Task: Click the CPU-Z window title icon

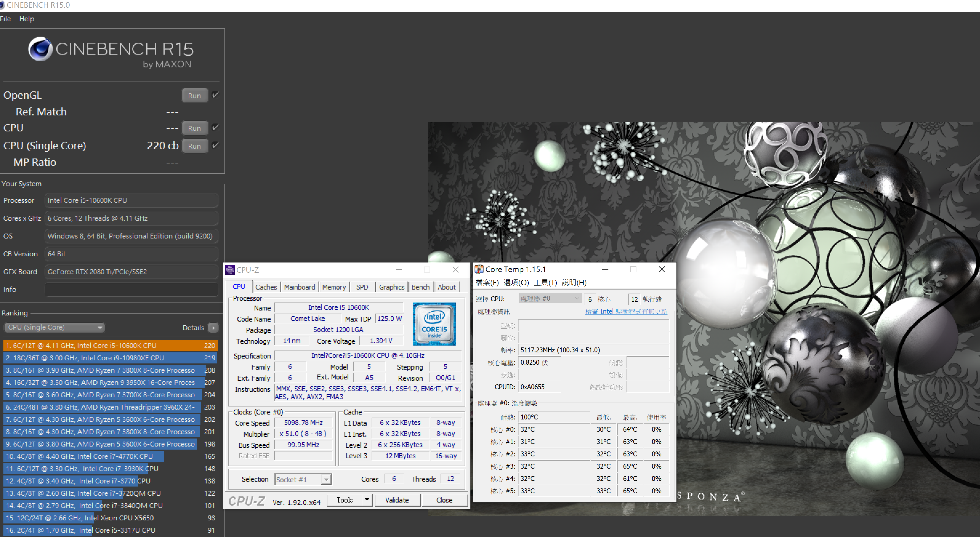Action: [x=230, y=270]
